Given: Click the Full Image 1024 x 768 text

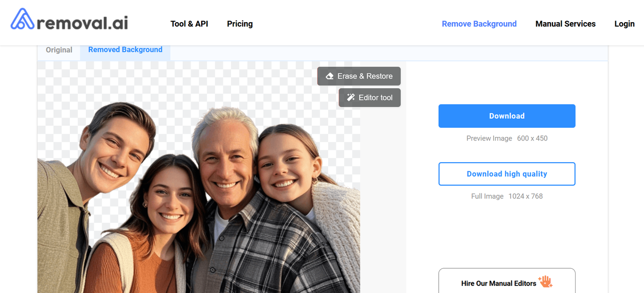Looking at the screenshot, I should click(507, 196).
